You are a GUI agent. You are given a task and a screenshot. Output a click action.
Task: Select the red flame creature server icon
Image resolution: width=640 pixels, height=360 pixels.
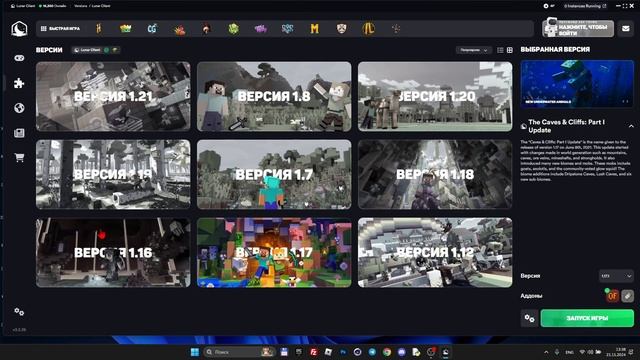pos(179,29)
